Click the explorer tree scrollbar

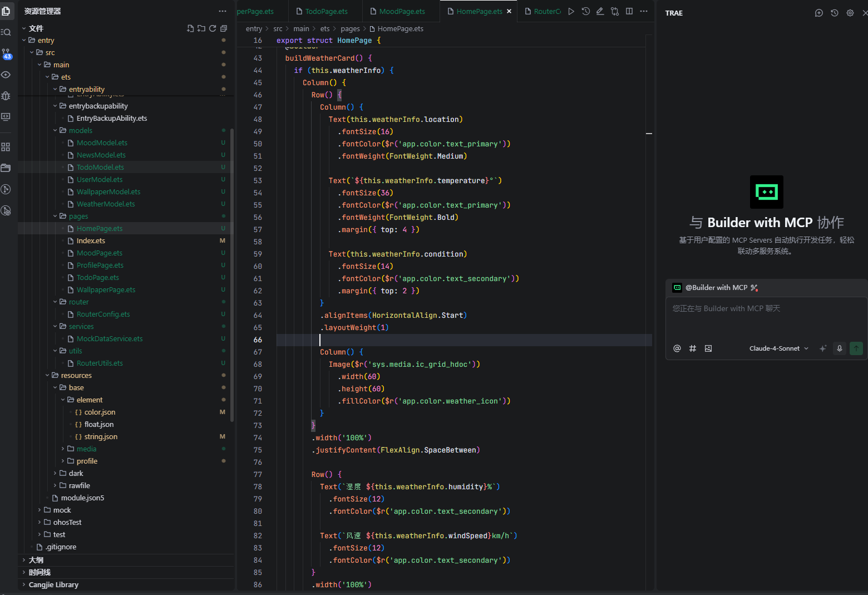tap(231, 276)
